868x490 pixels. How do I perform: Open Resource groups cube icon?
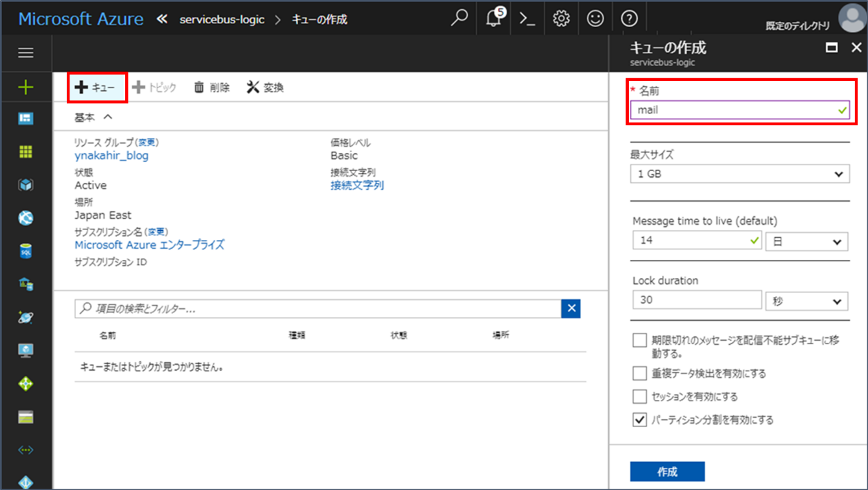click(26, 185)
